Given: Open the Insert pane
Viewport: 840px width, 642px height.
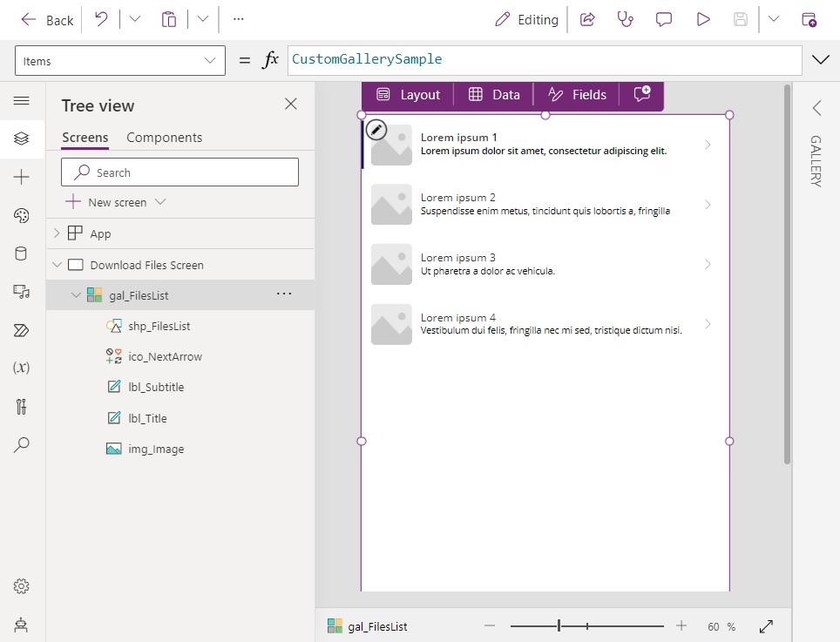Looking at the screenshot, I should [x=22, y=177].
